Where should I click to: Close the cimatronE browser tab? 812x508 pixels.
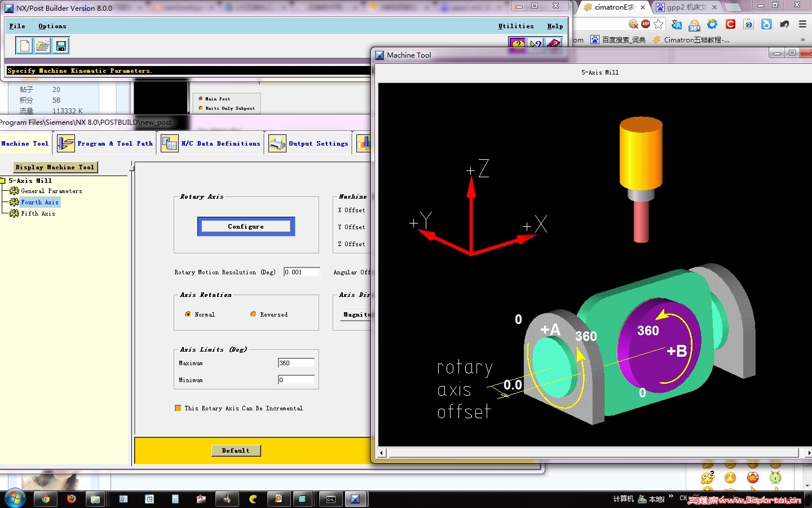643,7
